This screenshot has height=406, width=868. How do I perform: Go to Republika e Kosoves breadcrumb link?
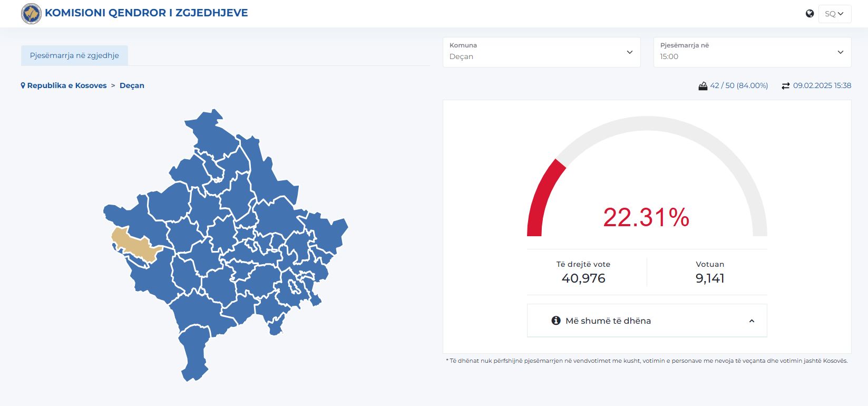pyautogui.click(x=67, y=85)
